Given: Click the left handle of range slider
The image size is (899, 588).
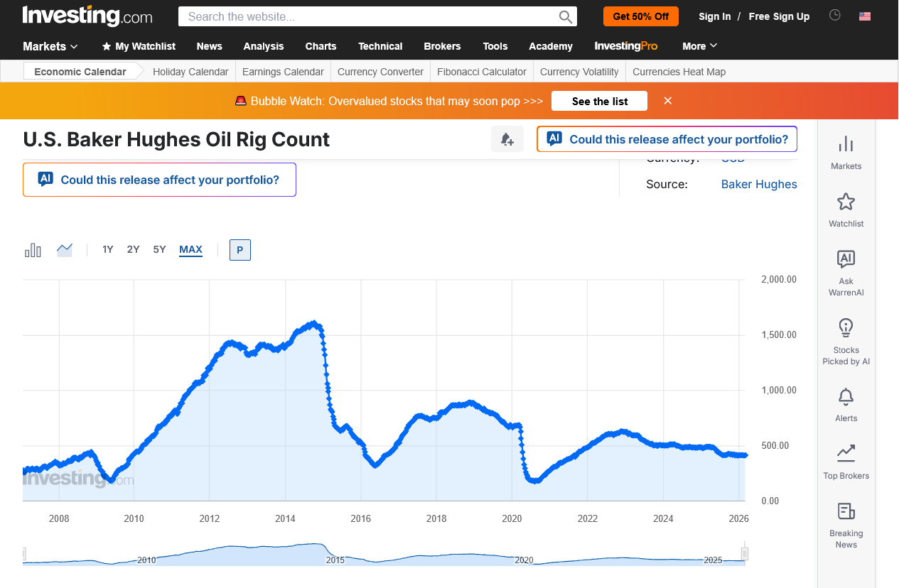Looking at the screenshot, I should (24, 554).
